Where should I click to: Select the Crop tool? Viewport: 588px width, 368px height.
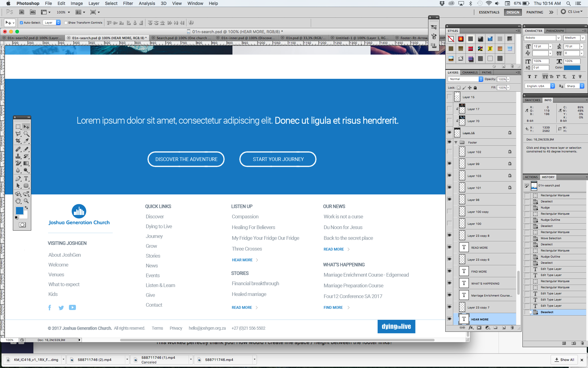(x=18, y=141)
